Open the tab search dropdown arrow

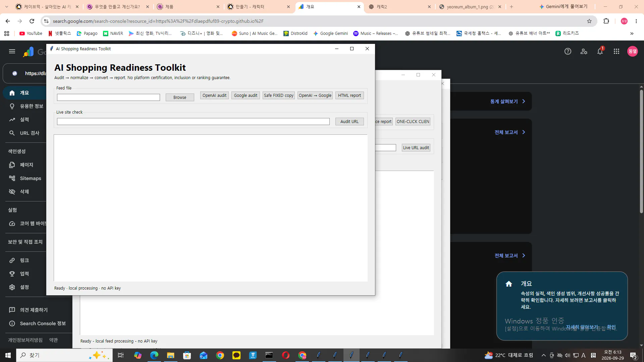pyautogui.click(x=7, y=7)
